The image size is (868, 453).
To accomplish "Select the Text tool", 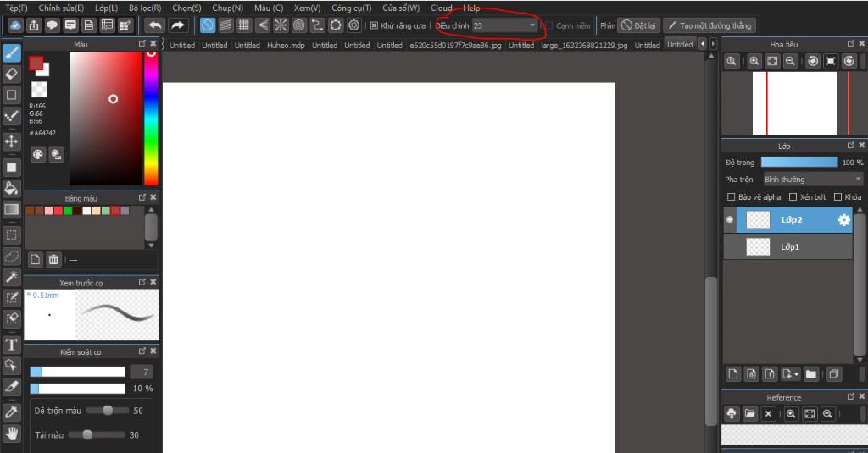I will coord(12,345).
